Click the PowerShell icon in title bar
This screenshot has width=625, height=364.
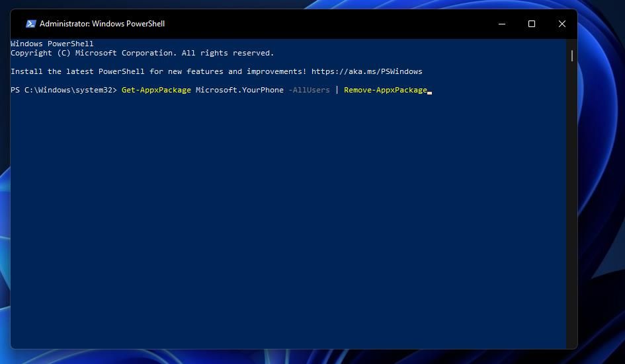pyautogui.click(x=30, y=24)
